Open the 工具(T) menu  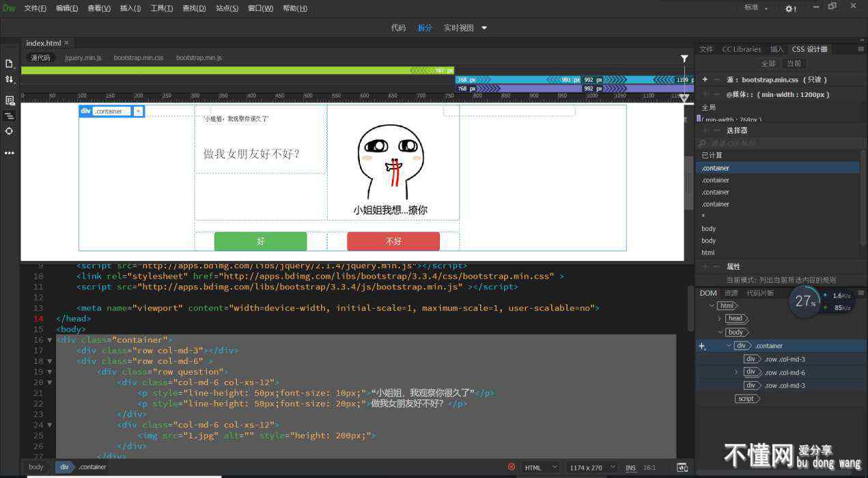tap(162, 8)
